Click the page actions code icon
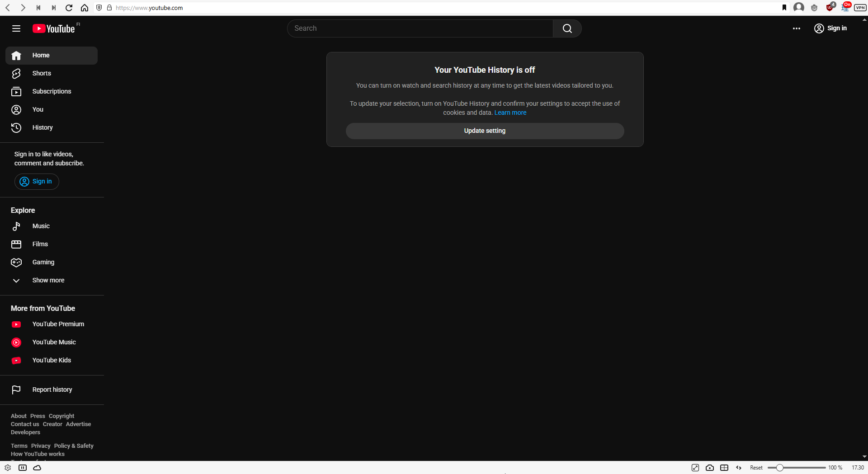 point(739,468)
